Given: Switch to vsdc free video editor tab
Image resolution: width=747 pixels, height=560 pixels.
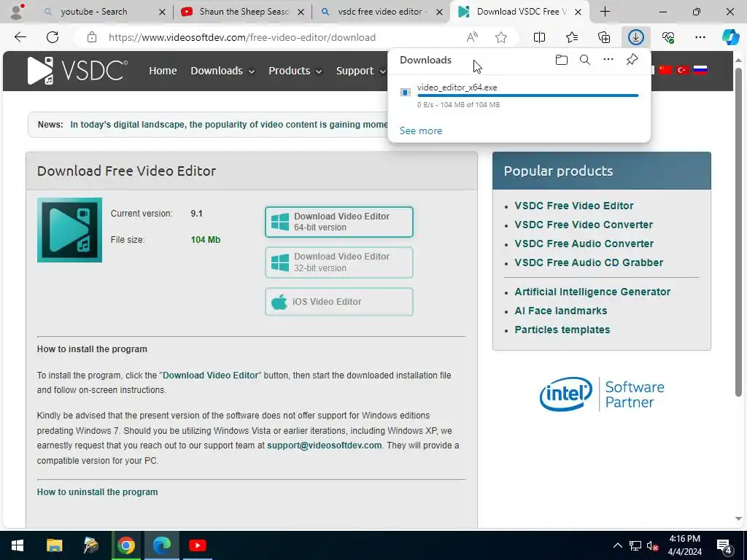Looking at the screenshot, I should tap(382, 12).
